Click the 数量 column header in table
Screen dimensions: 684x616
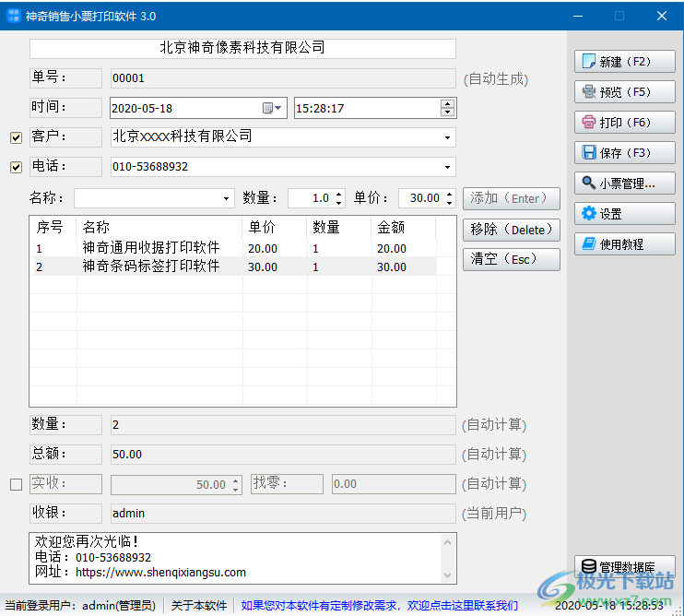click(339, 227)
